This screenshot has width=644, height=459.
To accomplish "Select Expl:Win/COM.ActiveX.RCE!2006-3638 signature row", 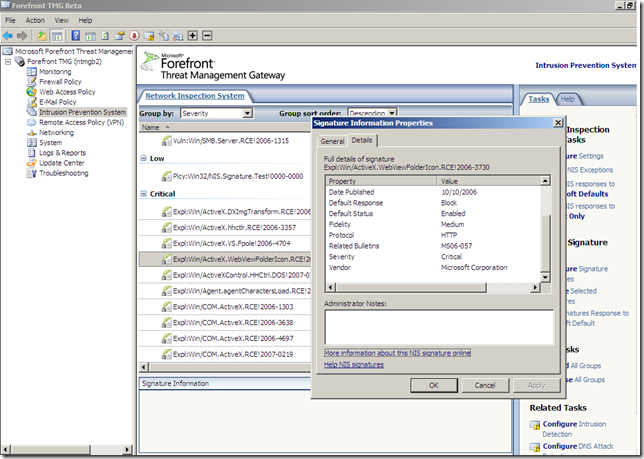I will pyautogui.click(x=225, y=323).
